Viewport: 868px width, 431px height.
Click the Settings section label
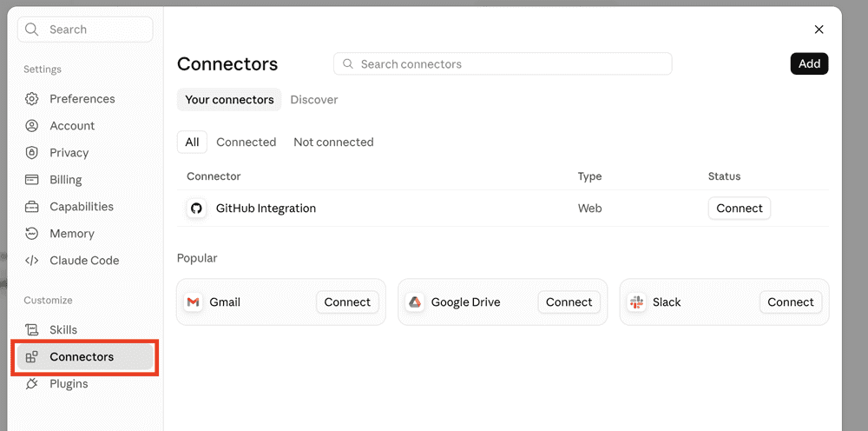point(43,70)
